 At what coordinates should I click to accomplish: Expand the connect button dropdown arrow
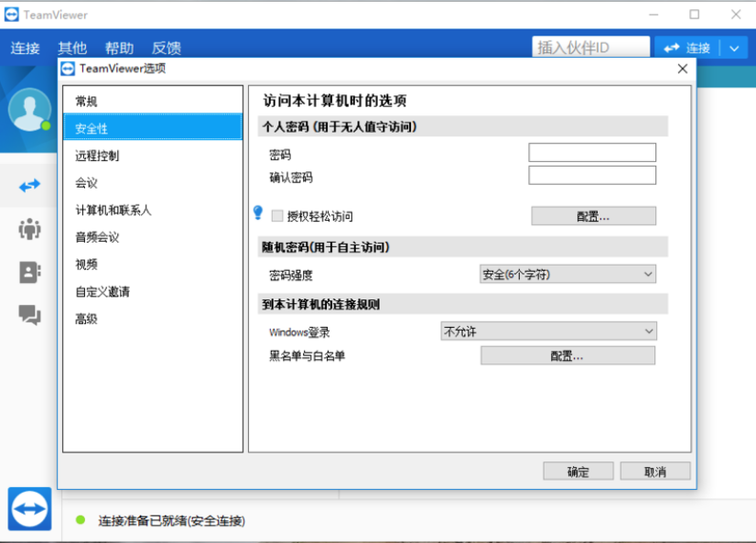(734, 49)
